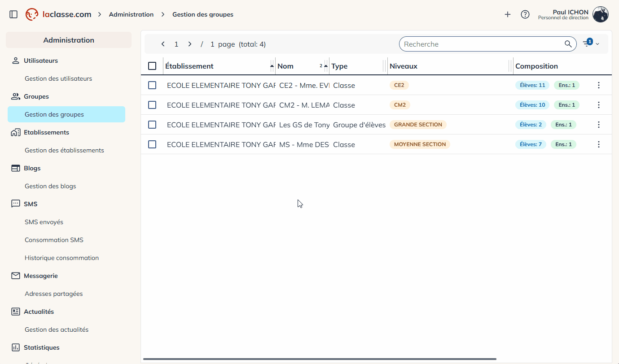Viewport: 619px width, 364px height.
Task: Click the horizontal scrollbar at bottom
Action: click(x=320, y=359)
